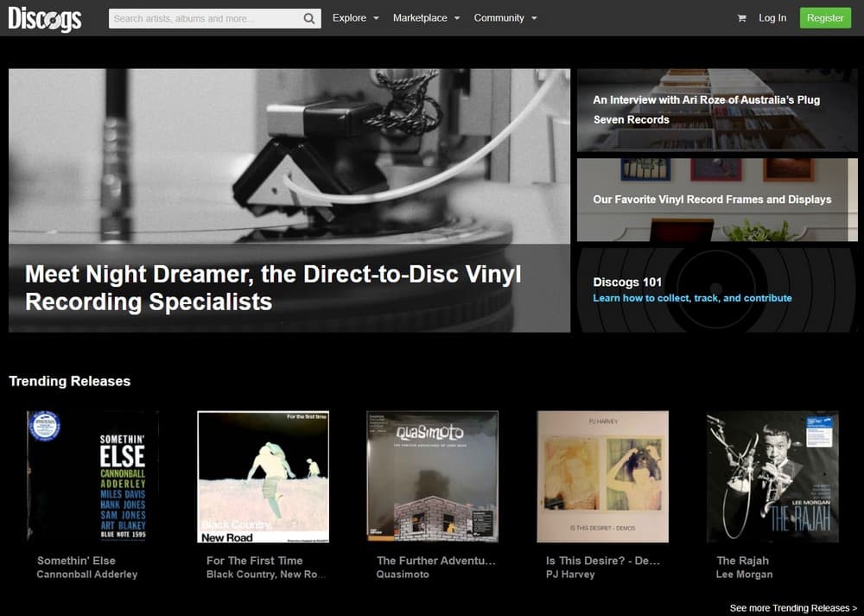Follow Learn how to collect, track, contribute link
This screenshot has height=616, width=864.
click(692, 298)
